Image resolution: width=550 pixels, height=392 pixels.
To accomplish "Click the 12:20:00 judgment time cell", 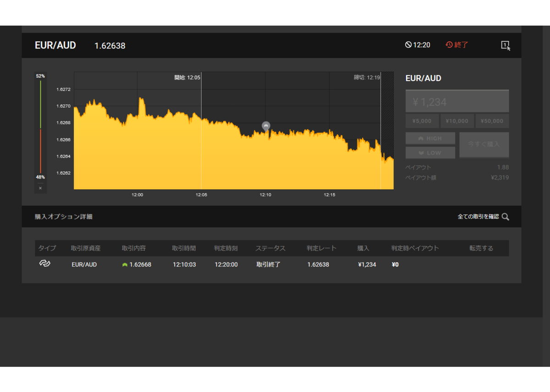I will pyautogui.click(x=226, y=265).
